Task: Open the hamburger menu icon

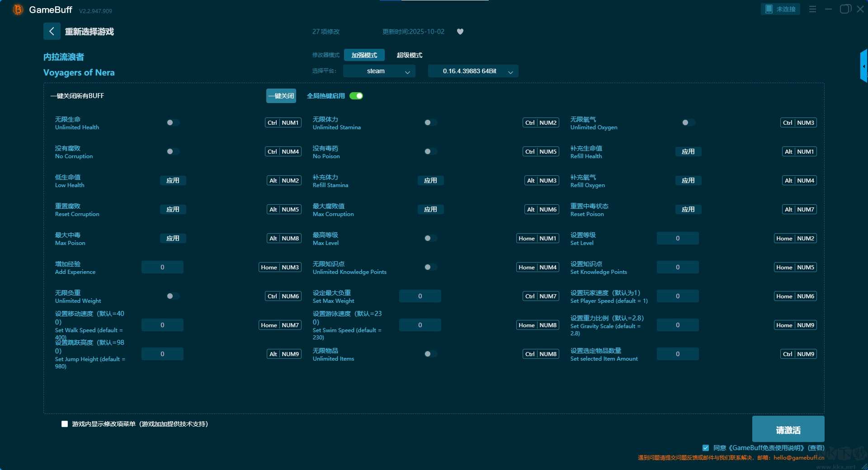Action: [x=812, y=9]
